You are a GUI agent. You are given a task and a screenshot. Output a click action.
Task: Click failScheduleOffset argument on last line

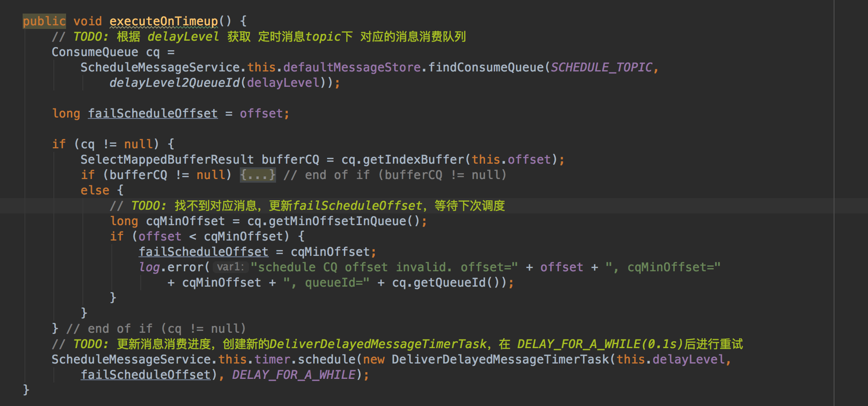(x=146, y=375)
